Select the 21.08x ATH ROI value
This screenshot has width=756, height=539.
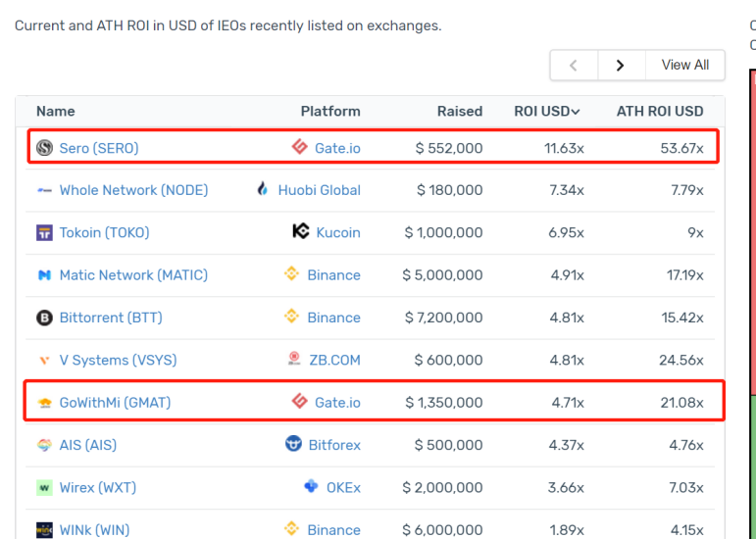[x=681, y=403]
